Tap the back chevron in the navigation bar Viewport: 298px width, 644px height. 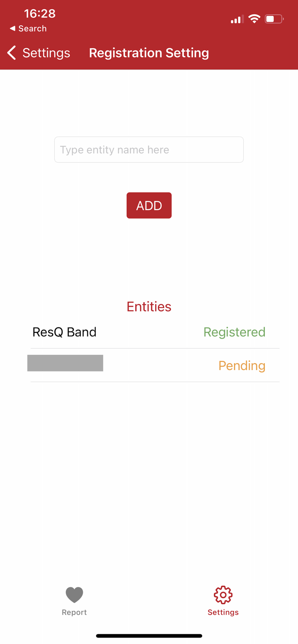(11, 52)
